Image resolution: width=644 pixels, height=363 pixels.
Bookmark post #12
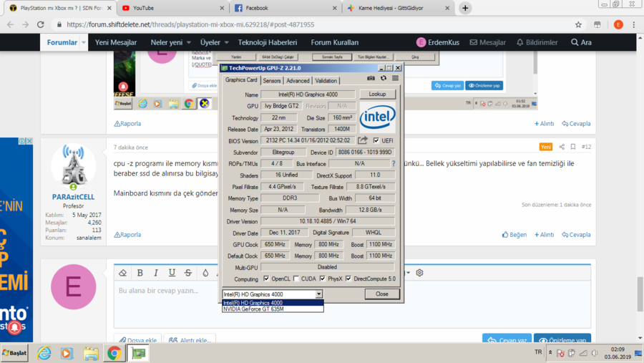point(573,147)
